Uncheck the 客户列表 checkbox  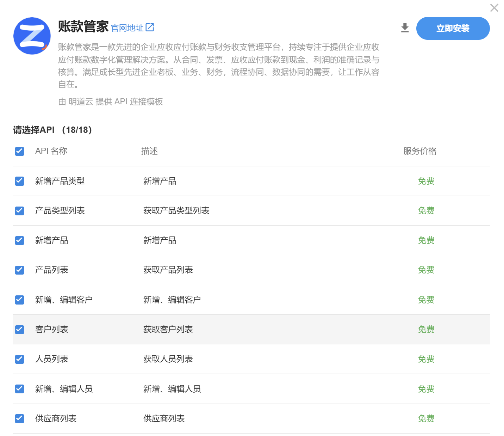(20, 330)
